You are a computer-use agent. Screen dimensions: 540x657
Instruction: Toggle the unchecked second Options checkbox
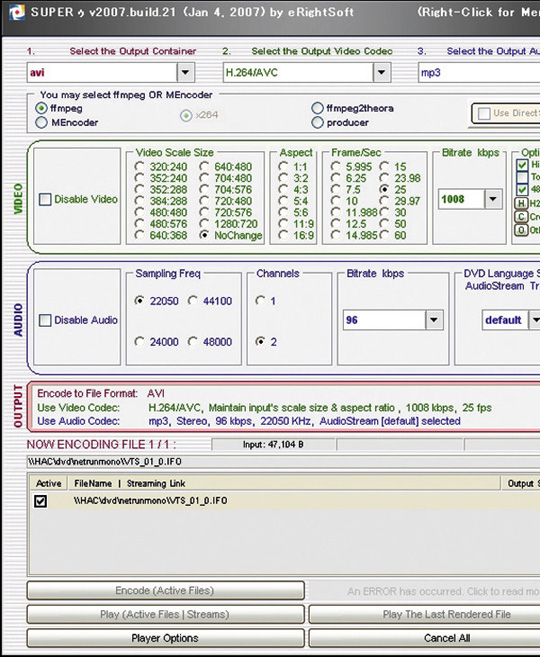click(x=522, y=177)
